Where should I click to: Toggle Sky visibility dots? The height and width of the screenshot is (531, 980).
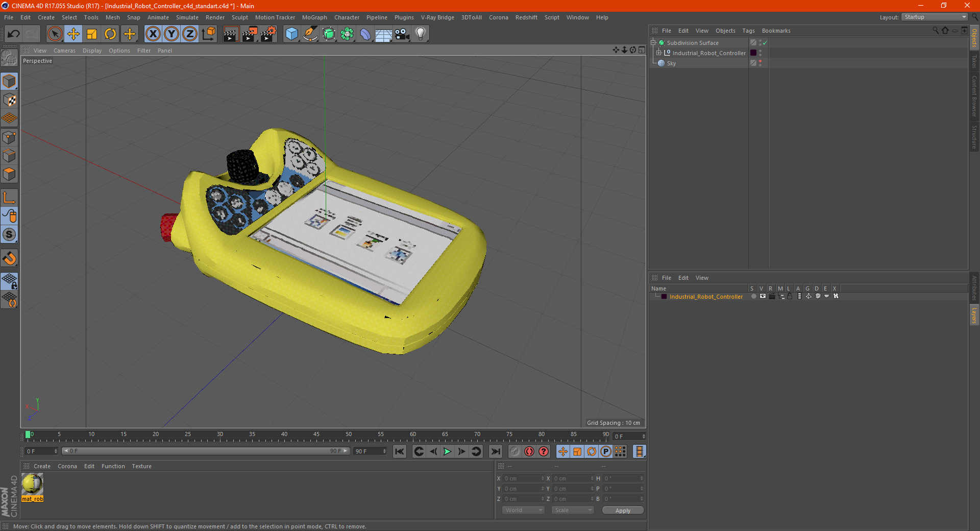[x=760, y=63]
